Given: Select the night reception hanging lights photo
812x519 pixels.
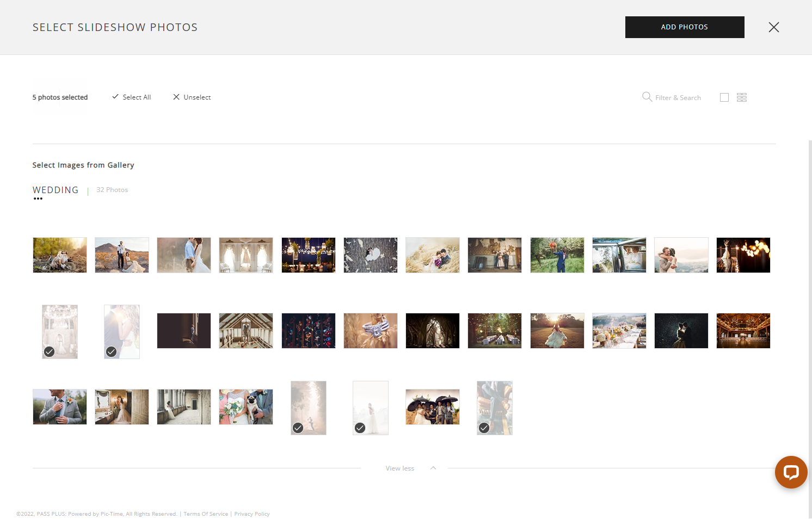Looking at the screenshot, I should [309, 255].
